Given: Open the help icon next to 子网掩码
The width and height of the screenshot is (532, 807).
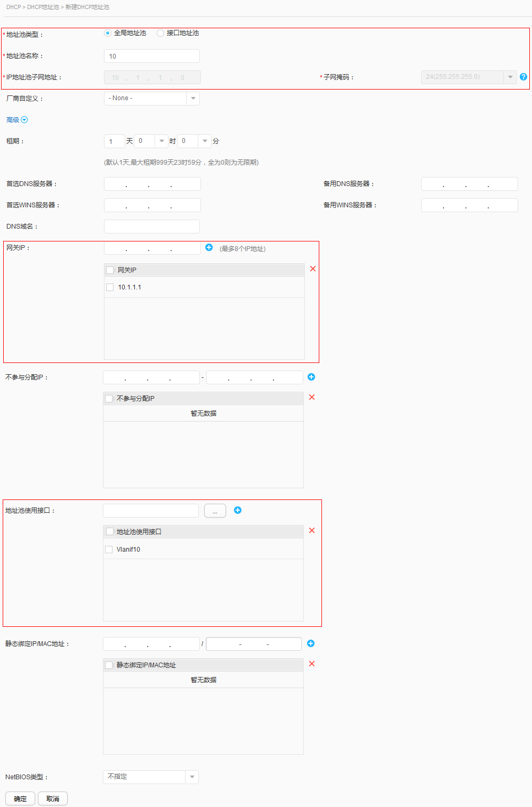Looking at the screenshot, I should [523, 77].
